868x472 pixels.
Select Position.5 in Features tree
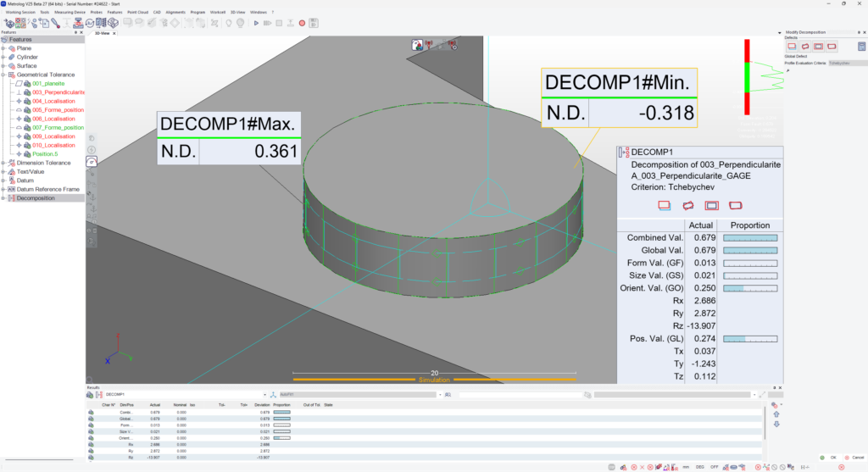coord(45,154)
